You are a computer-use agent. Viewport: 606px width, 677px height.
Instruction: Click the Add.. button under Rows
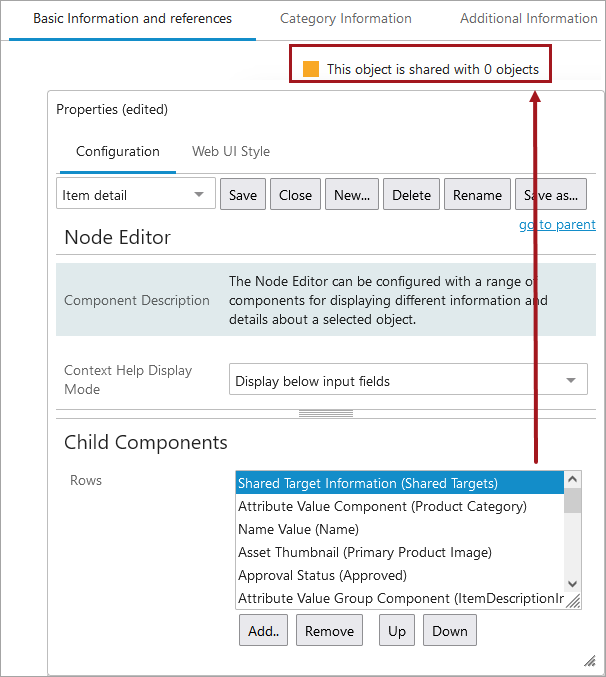click(x=263, y=631)
